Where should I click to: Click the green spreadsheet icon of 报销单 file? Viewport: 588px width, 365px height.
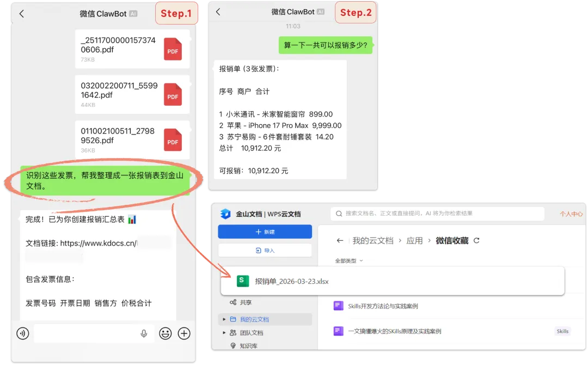coord(242,281)
